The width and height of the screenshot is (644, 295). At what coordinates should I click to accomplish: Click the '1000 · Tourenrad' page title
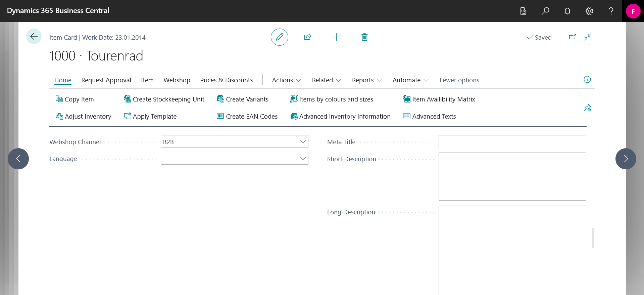point(96,56)
